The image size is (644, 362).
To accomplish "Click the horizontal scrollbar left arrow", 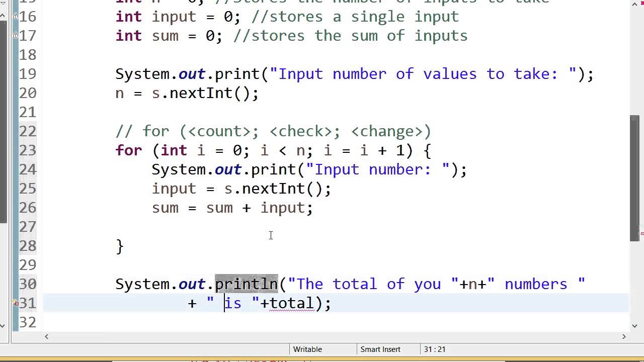I will pyautogui.click(x=47, y=336).
